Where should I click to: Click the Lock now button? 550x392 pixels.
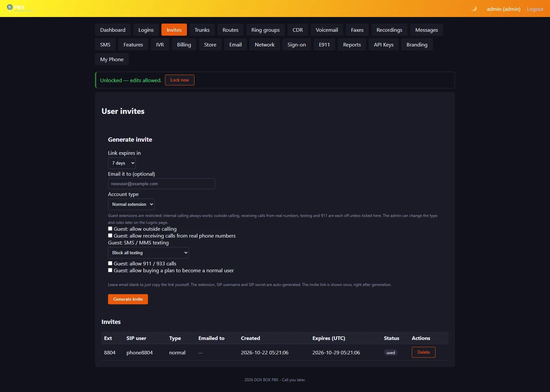tap(180, 80)
